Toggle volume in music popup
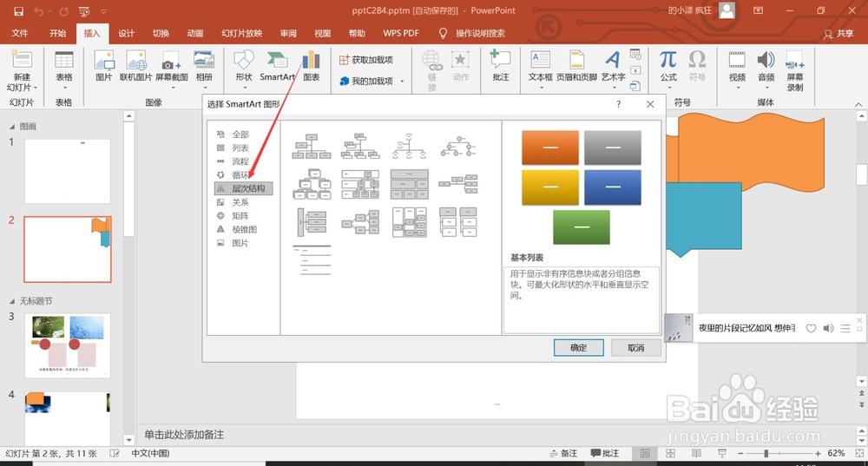Image resolution: width=868 pixels, height=466 pixels. [828, 328]
